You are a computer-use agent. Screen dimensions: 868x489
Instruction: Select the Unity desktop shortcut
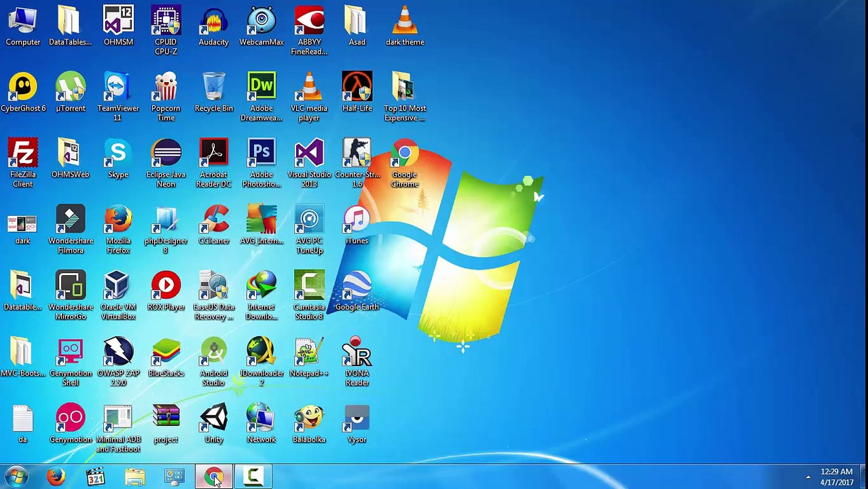coord(213,424)
